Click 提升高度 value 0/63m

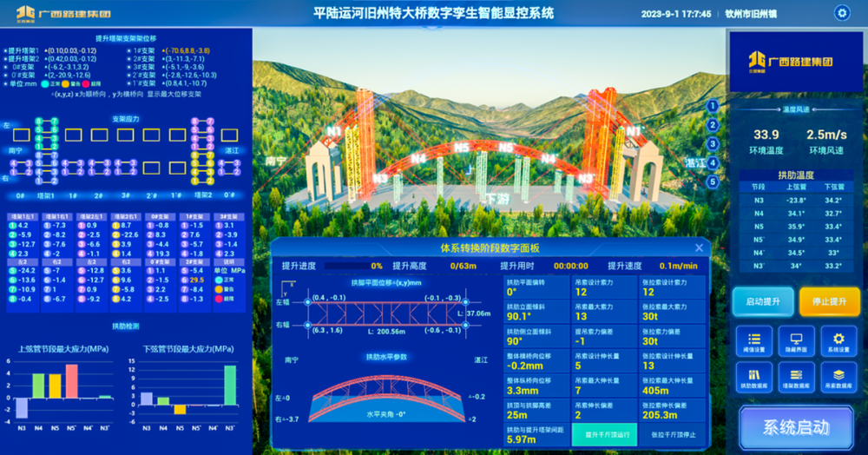464,266
